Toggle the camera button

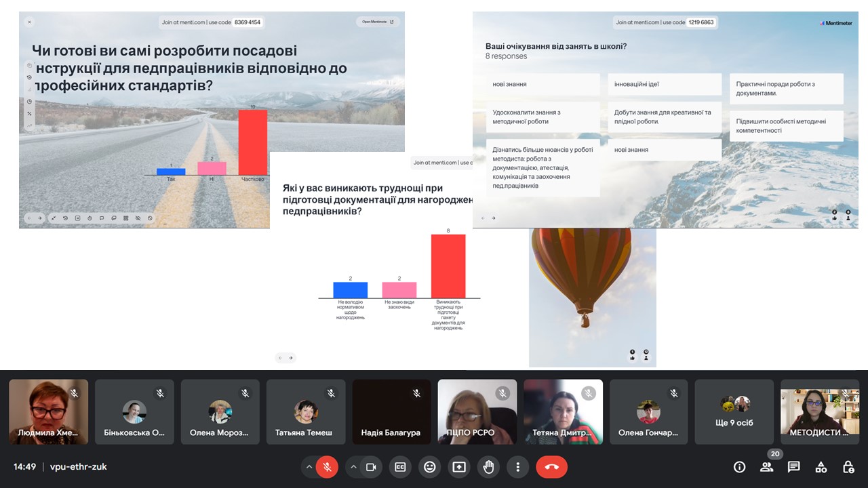tap(371, 467)
